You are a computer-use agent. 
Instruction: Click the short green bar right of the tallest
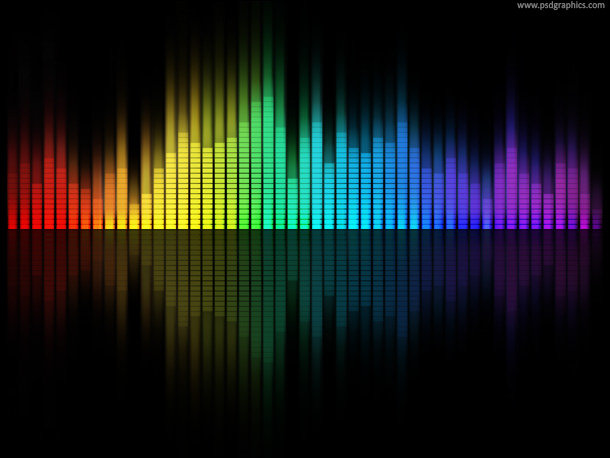click(x=292, y=203)
